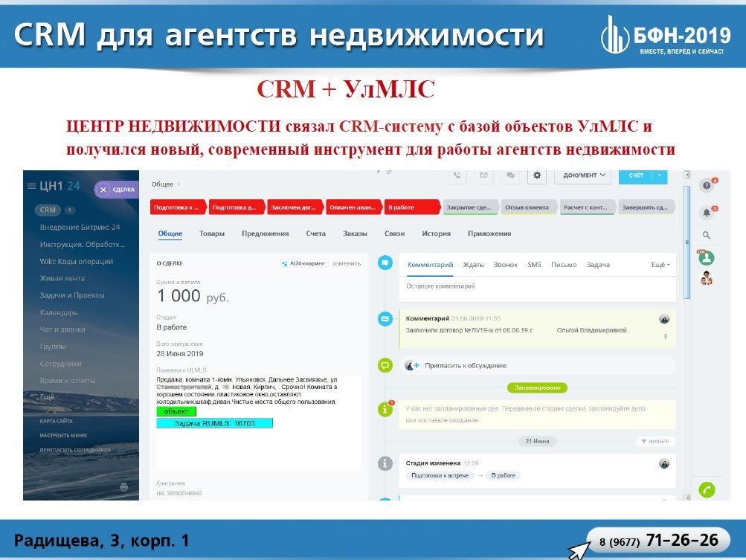Open Календарь in left sidebar
This screenshot has width=746, height=560.
[59, 312]
